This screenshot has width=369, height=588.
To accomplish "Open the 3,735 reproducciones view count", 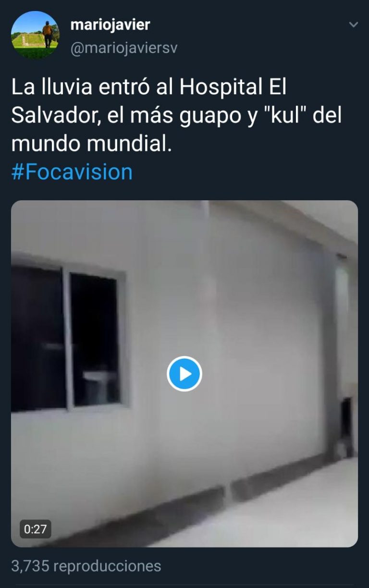I will (x=86, y=566).
